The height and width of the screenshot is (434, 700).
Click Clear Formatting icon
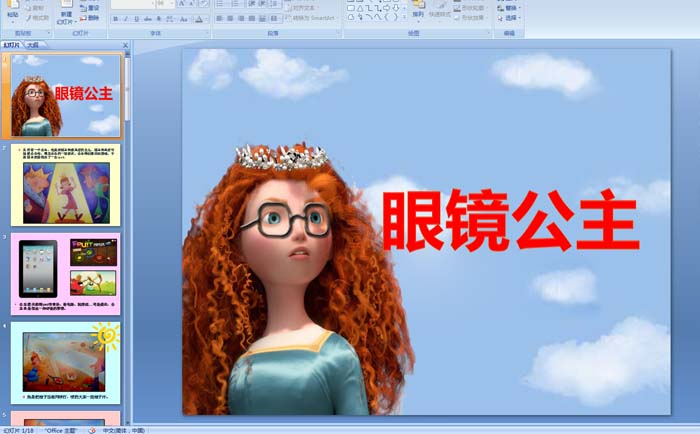tap(204, 4)
